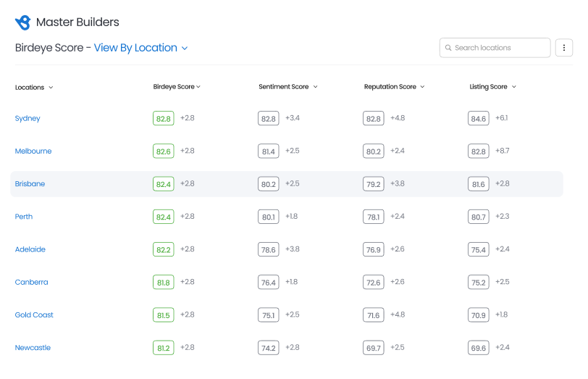
Task: Click Sydney's Sentiment Score change +3.4
Action: tap(293, 118)
